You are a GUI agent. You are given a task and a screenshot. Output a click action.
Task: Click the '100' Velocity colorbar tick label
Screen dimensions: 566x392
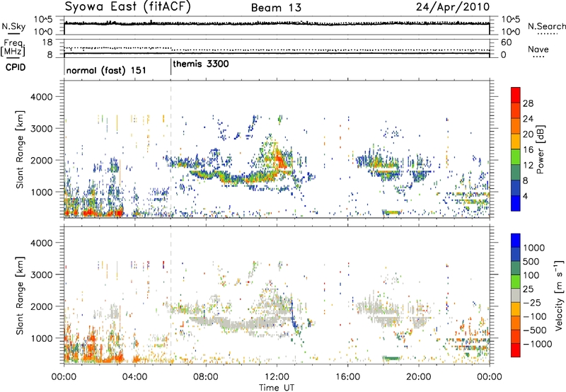point(531,275)
